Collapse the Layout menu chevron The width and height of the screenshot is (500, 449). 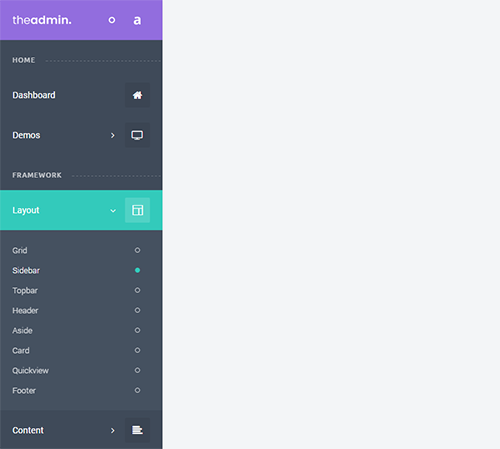point(113,211)
